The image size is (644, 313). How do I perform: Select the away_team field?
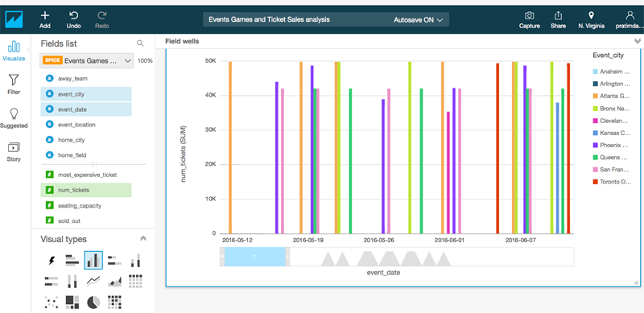tap(86, 79)
